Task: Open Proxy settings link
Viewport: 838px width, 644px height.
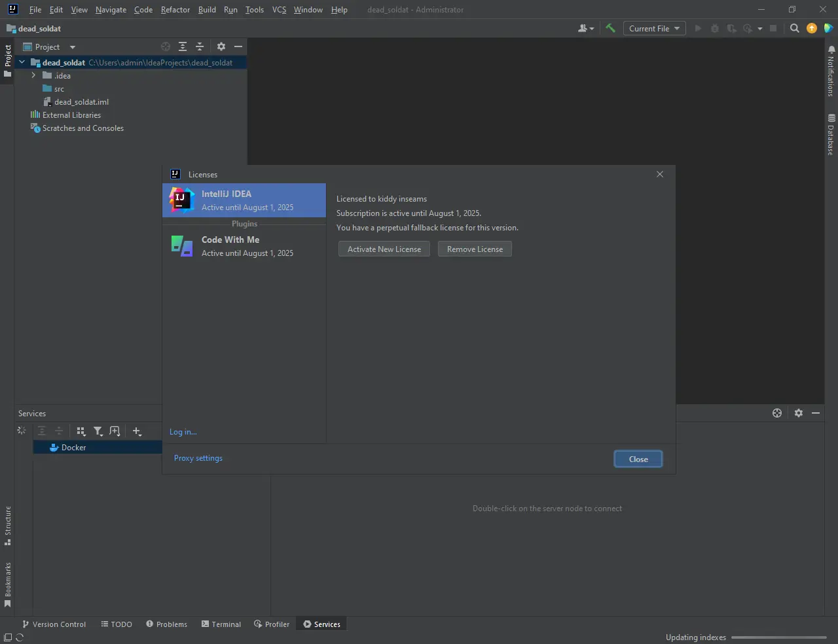Action: pos(198,458)
